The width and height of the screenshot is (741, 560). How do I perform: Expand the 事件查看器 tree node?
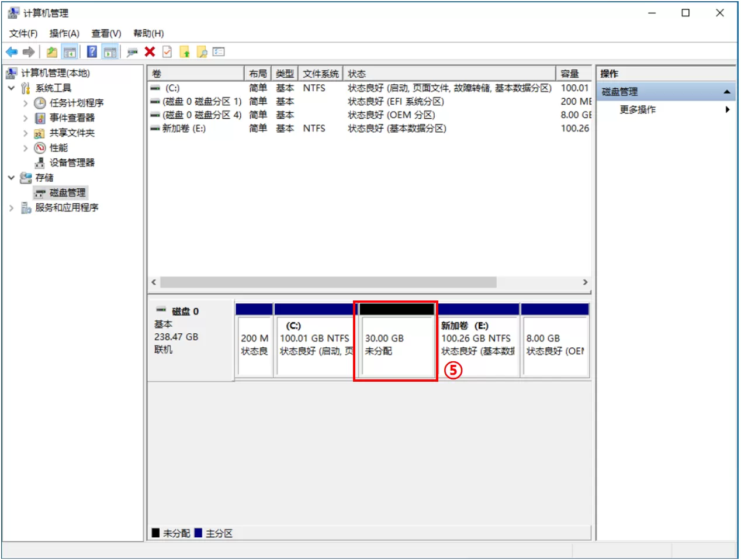pyautogui.click(x=26, y=118)
